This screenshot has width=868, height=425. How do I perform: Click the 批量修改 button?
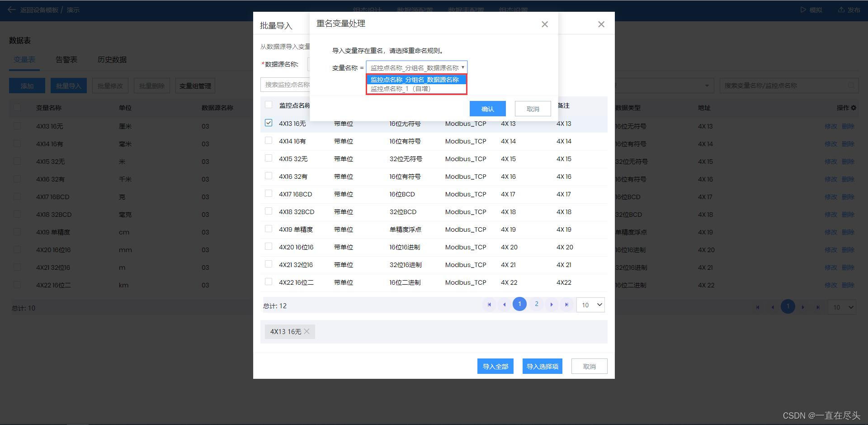pyautogui.click(x=110, y=86)
